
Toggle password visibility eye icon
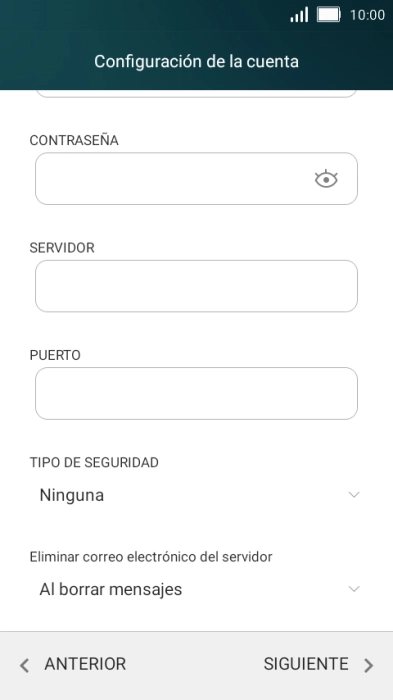coord(326,179)
